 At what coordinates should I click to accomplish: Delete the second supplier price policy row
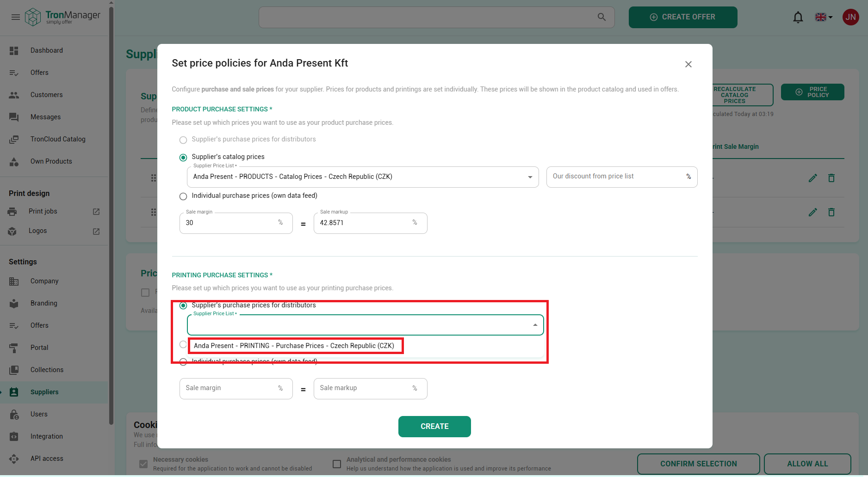coord(831,213)
